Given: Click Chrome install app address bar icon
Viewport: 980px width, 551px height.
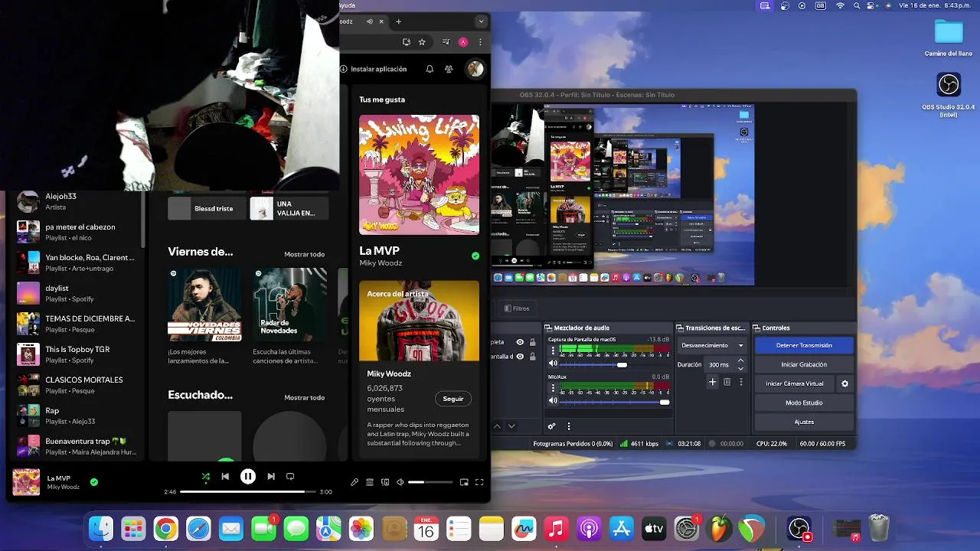Looking at the screenshot, I should [x=406, y=42].
